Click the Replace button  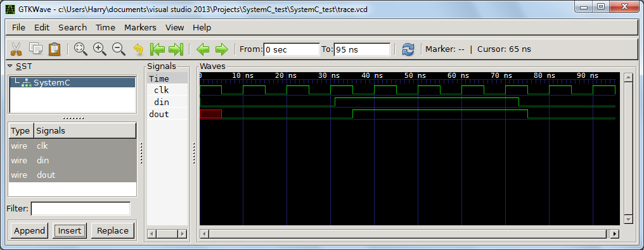(113, 231)
